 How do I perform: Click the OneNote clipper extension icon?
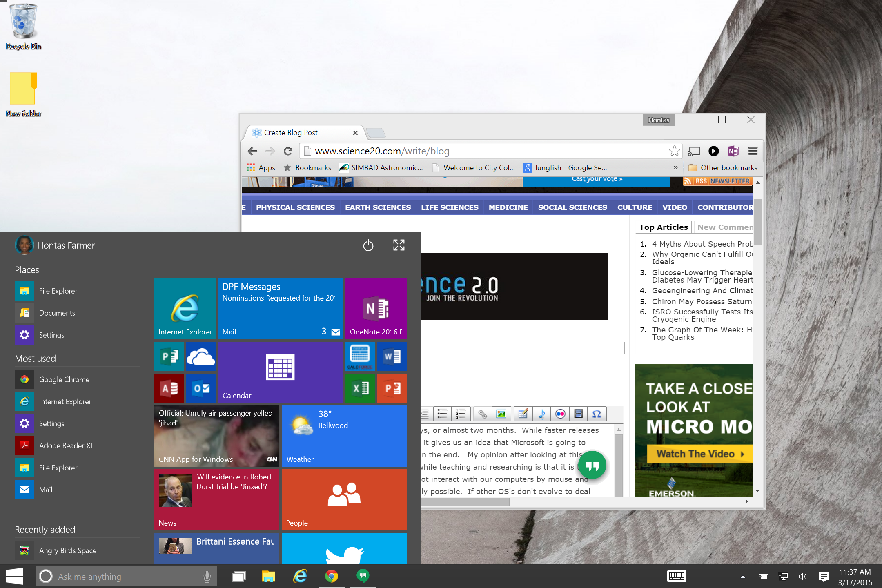[x=733, y=151]
